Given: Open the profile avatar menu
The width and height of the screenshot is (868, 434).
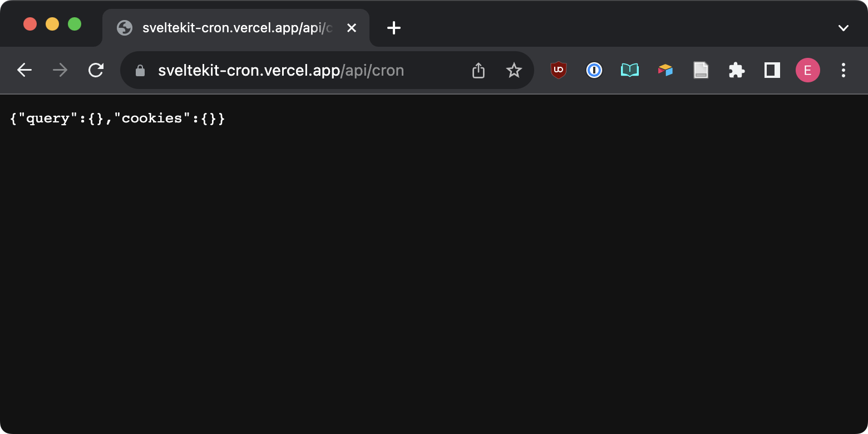Looking at the screenshot, I should 808,70.
